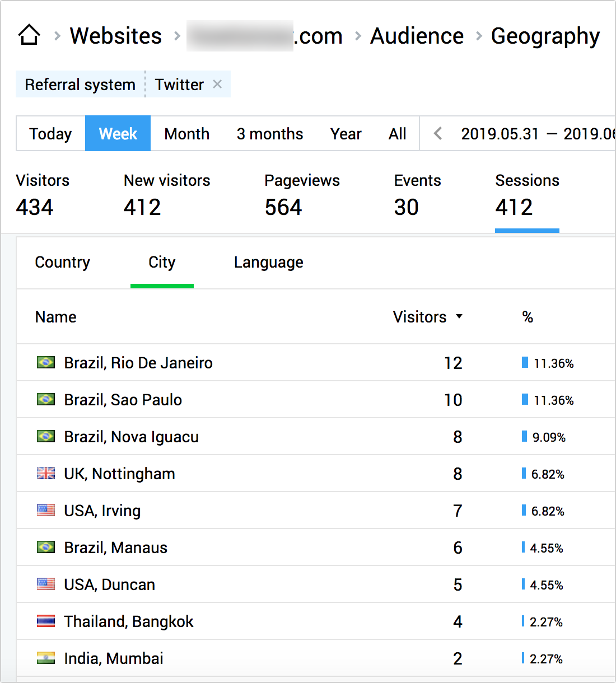The height and width of the screenshot is (683, 616).
Task: Click the UK flag beside Nottingham
Action: coord(46,473)
